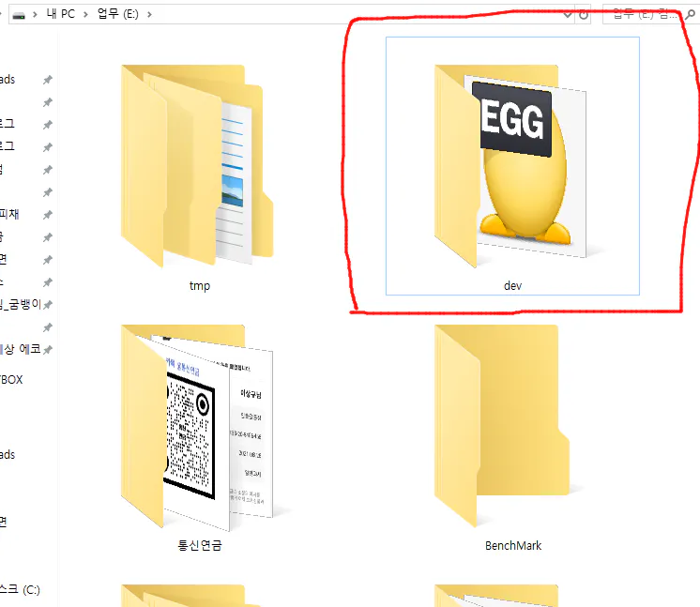The image size is (700, 607).
Task: Select the '피재' quick access item
Action: point(9,214)
